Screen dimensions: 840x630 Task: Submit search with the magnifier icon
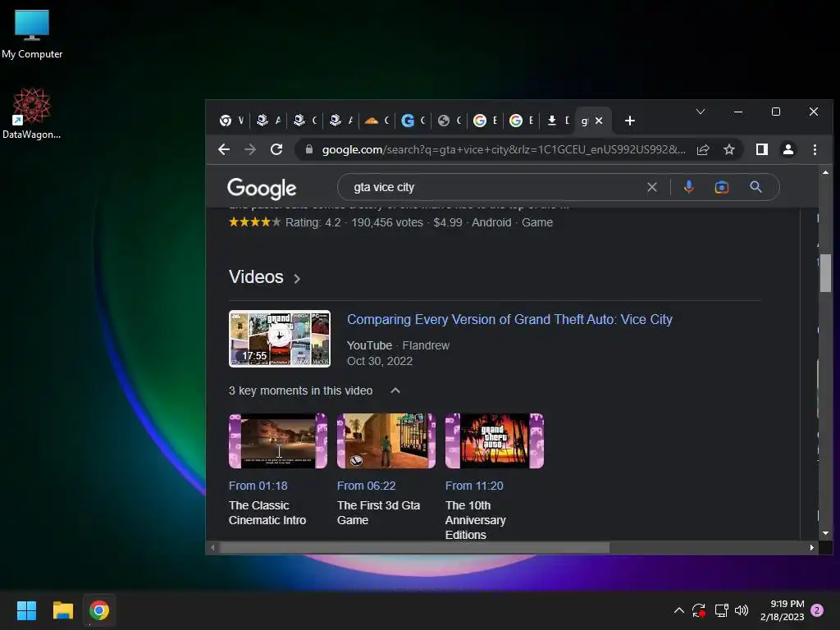point(756,187)
